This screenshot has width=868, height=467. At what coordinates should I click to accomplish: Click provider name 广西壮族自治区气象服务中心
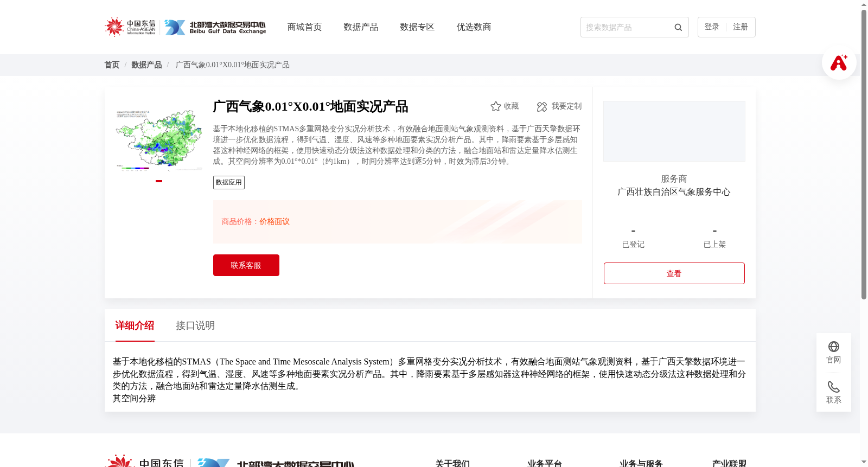(x=674, y=192)
